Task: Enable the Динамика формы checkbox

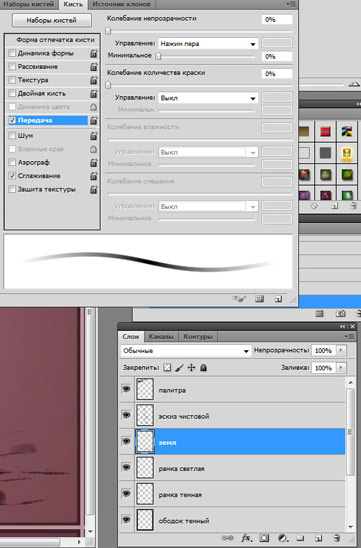Action: tap(12, 53)
